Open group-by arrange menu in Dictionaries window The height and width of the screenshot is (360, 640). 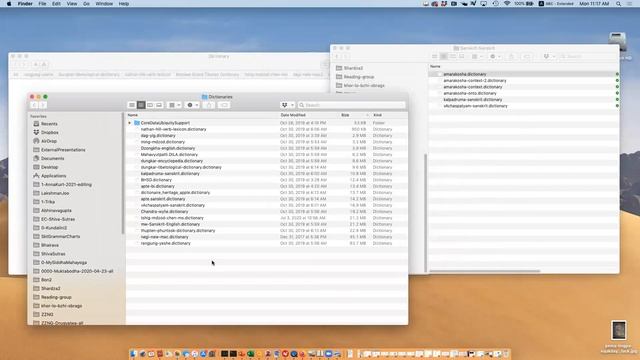tap(175, 105)
